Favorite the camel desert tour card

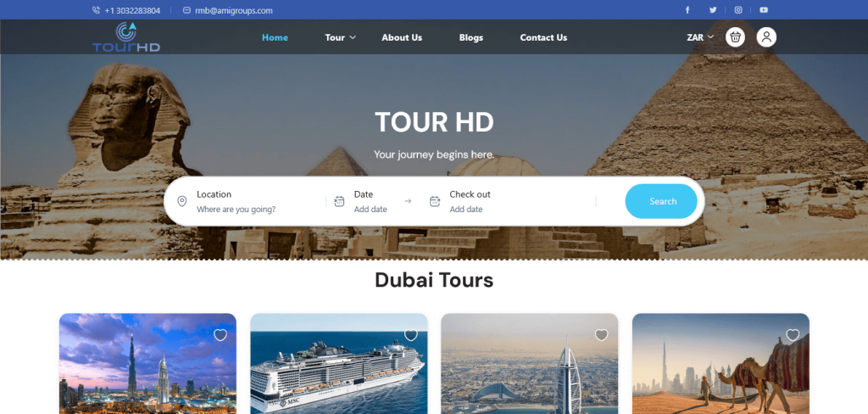point(793,335)
